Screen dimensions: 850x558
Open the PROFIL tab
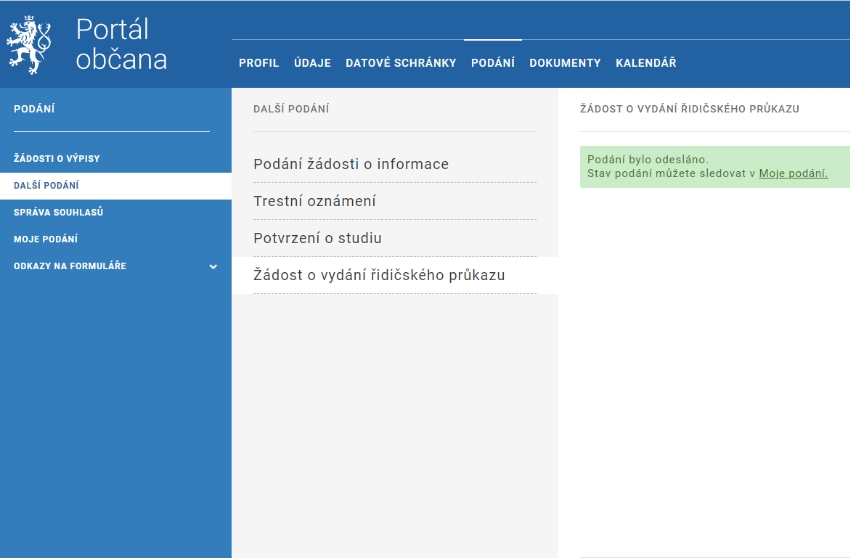tap(259, 63)
